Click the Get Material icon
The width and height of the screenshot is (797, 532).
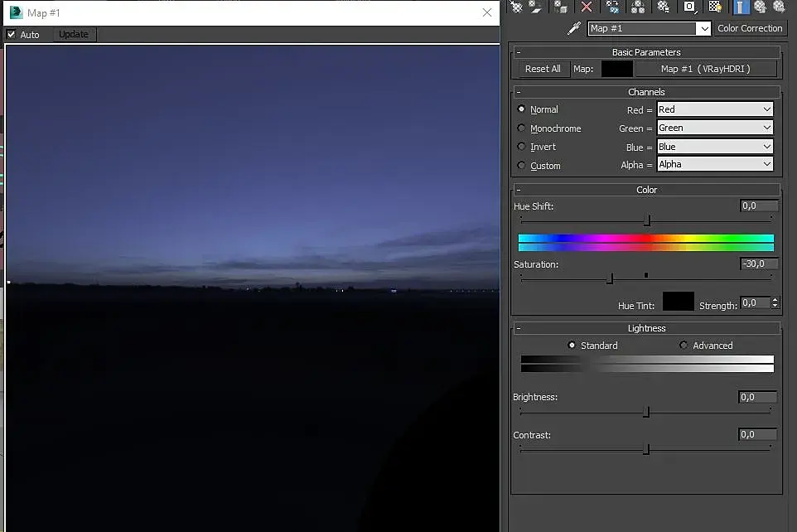click(x=516, y=7)
